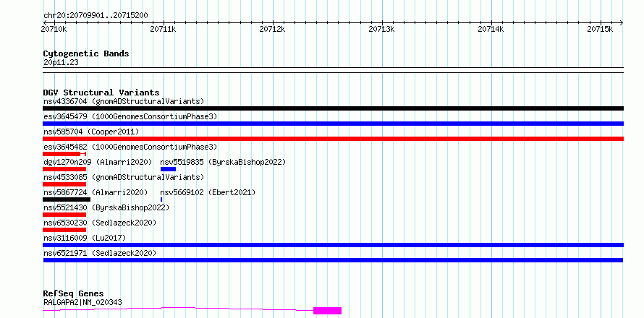
Task: Open the RALGAPA2|NM_020343 gene label
Action: (x=82, y=303)
